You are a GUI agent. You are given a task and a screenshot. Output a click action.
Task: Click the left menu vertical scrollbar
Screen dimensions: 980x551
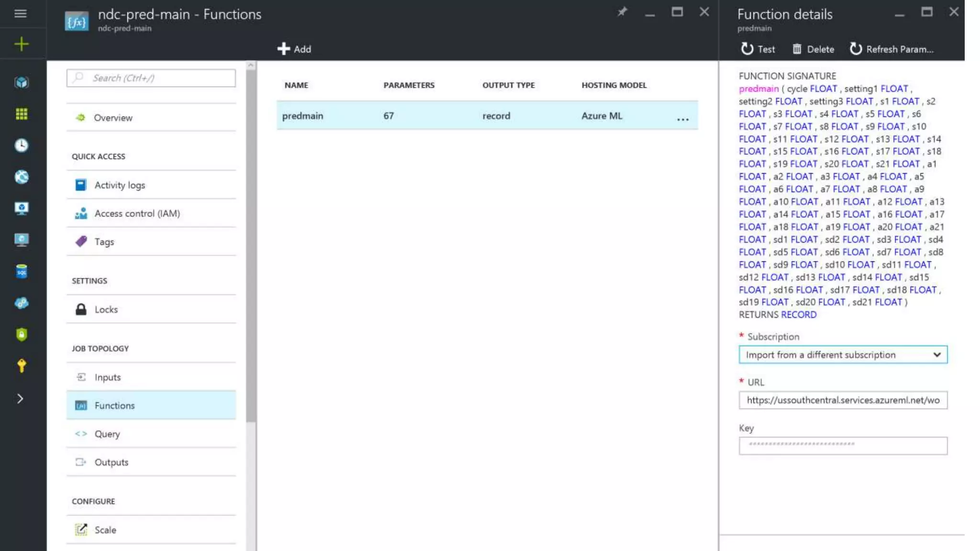[x=251, y=239]
